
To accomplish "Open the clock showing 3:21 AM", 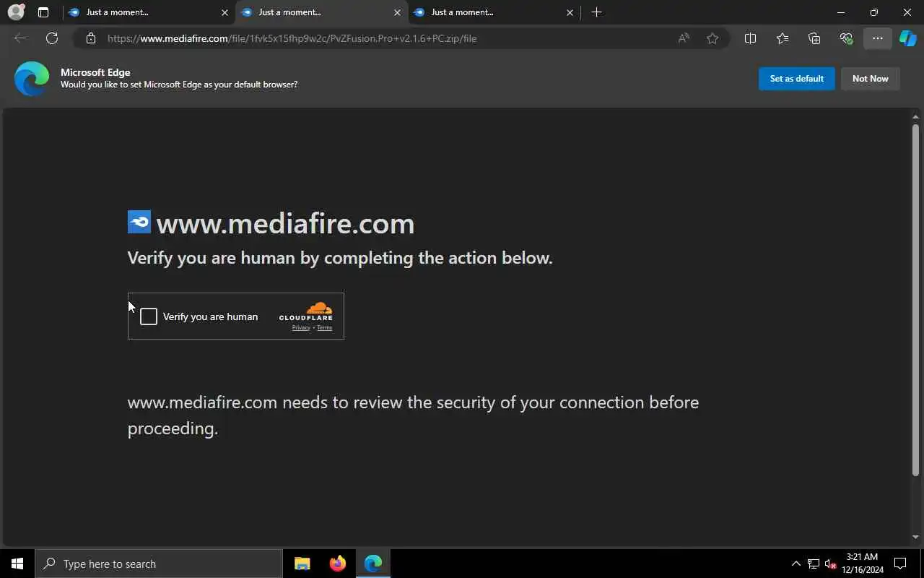I will coord(863,564).
